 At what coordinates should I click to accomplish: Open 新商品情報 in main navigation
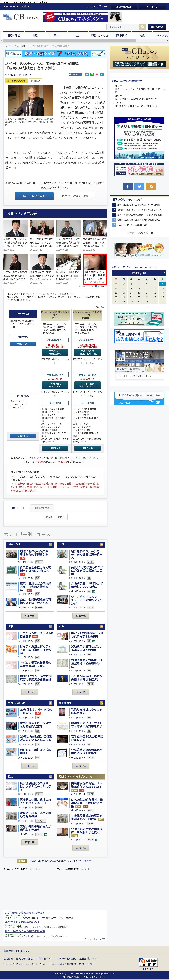[x=120, y=35]
